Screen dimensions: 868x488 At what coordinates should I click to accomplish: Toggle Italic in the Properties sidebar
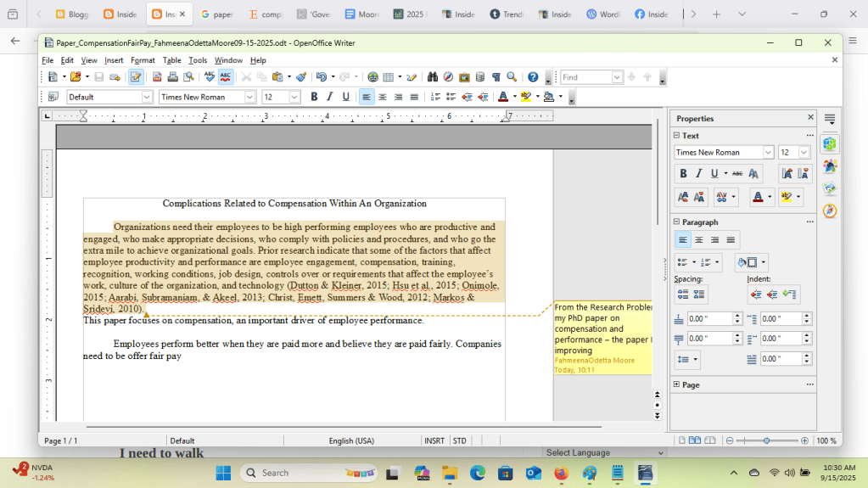pyautogui.click(x=698, y=174)
